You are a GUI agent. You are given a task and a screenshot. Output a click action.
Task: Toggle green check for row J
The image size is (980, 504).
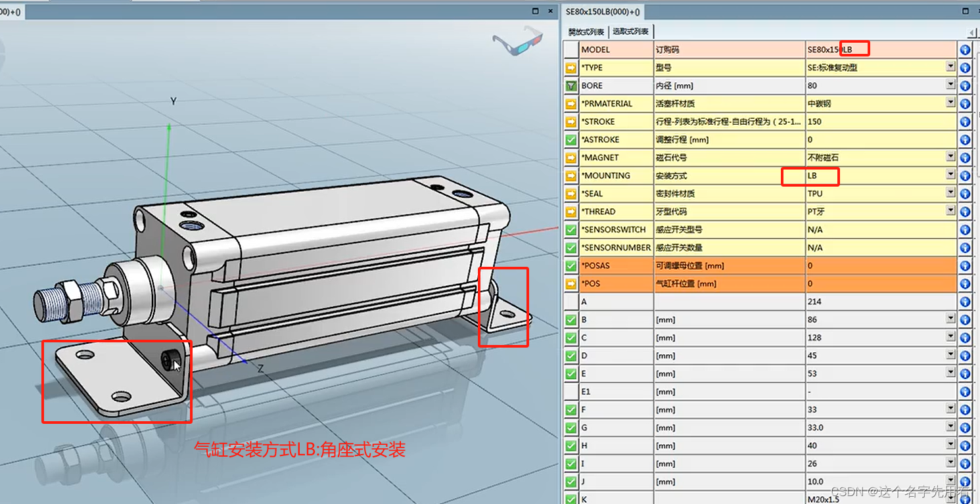571,482
